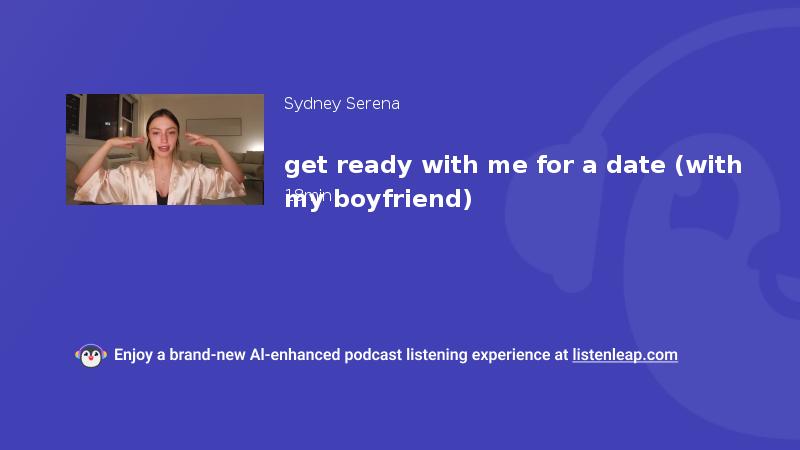Click the "my boyfriend)" title line
This screenshot has height=450, width=800.
point(378,199)
